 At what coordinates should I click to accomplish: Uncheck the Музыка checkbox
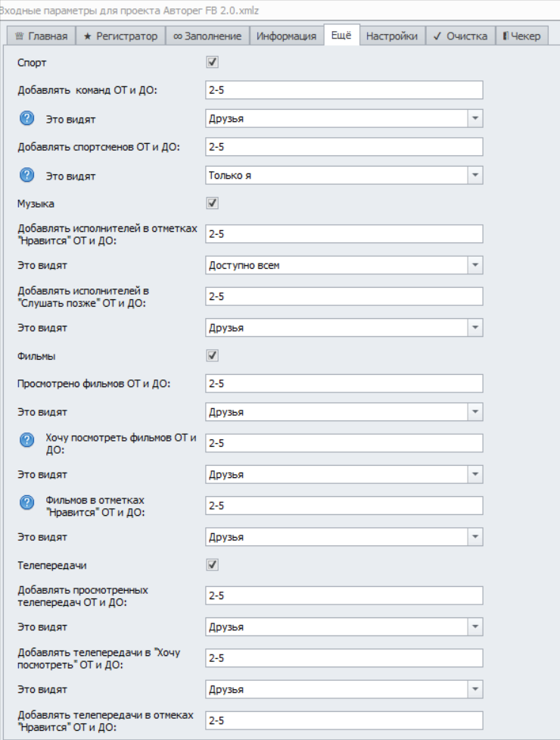(x=212, y=203)
